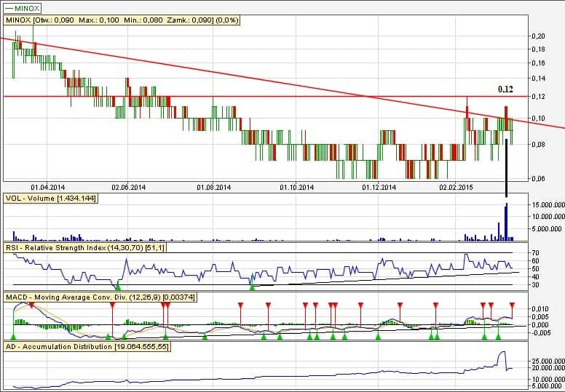Click the red MACD marker at the far-left peak
Screen dimensions: 565x392
pyautogui.click(x=31, y=305)
